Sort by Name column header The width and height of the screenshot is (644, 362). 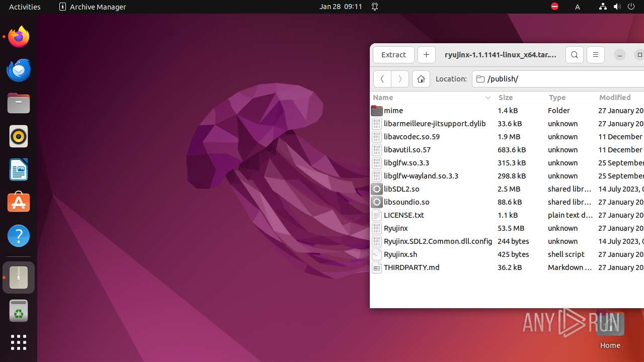tap(433, 98)
